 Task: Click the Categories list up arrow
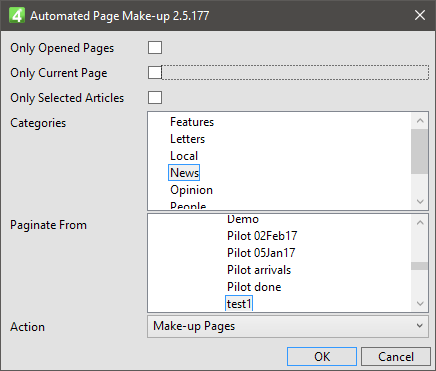point(420,121)
